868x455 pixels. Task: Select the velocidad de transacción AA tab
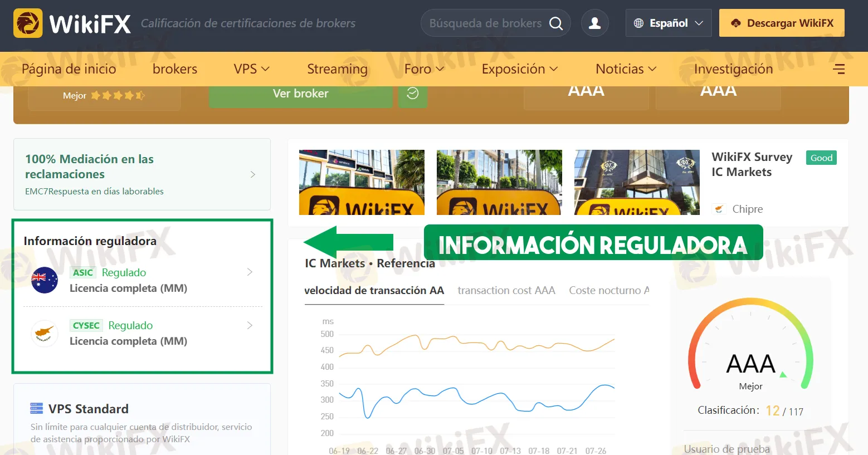coord(374,290)
